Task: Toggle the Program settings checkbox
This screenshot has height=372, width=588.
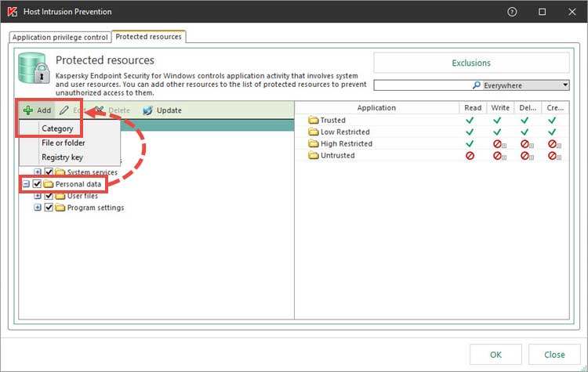Action: click(49, 208)
